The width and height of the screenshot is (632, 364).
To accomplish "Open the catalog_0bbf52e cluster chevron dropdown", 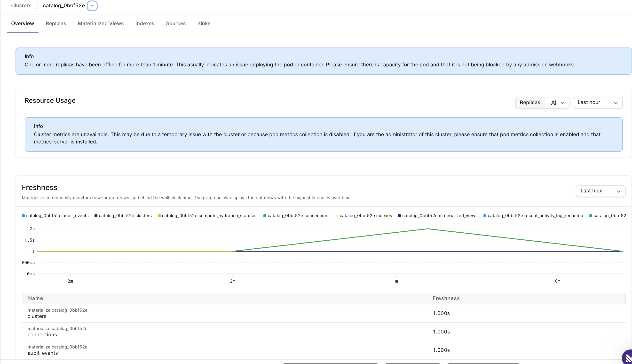I will [92, 6].
